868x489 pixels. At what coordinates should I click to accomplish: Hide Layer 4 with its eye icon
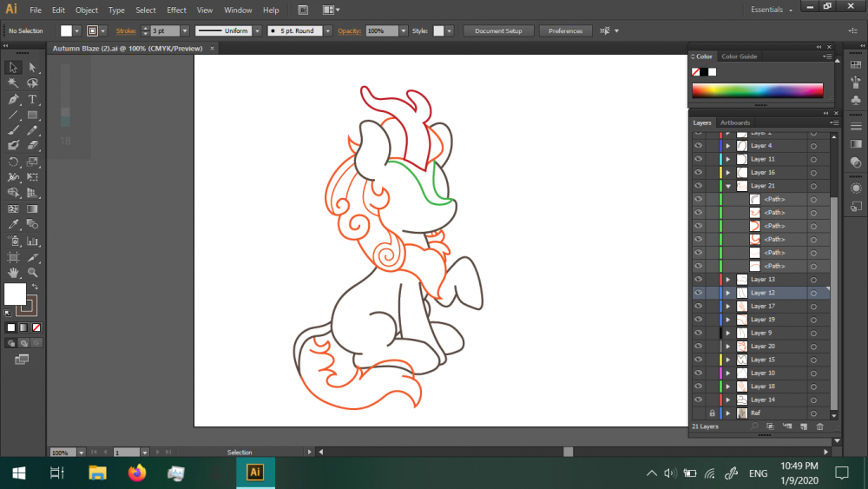[698, 146]
